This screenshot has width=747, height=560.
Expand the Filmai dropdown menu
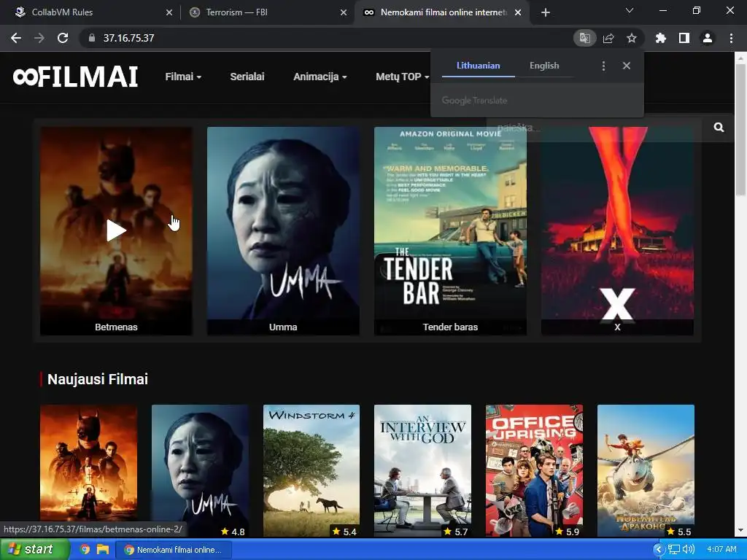pyautogui.click(x=183, y=77)
